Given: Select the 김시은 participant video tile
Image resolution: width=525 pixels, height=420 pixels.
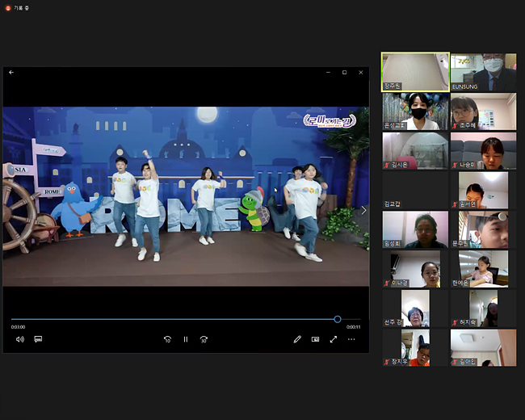Looking at the screenshot, I should coord(415,151).
